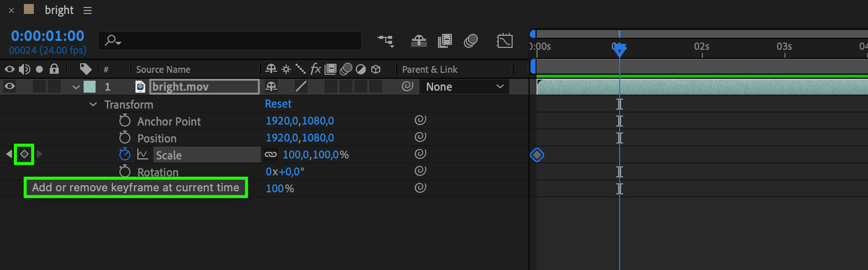Enable the Anchor Point stopwatch

tap(124, 121)
